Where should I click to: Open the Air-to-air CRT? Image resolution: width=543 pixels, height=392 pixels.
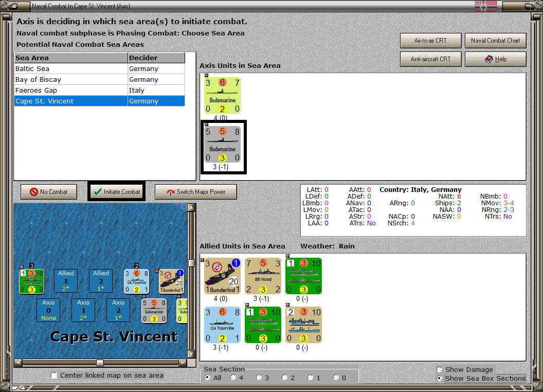(430, 41)
